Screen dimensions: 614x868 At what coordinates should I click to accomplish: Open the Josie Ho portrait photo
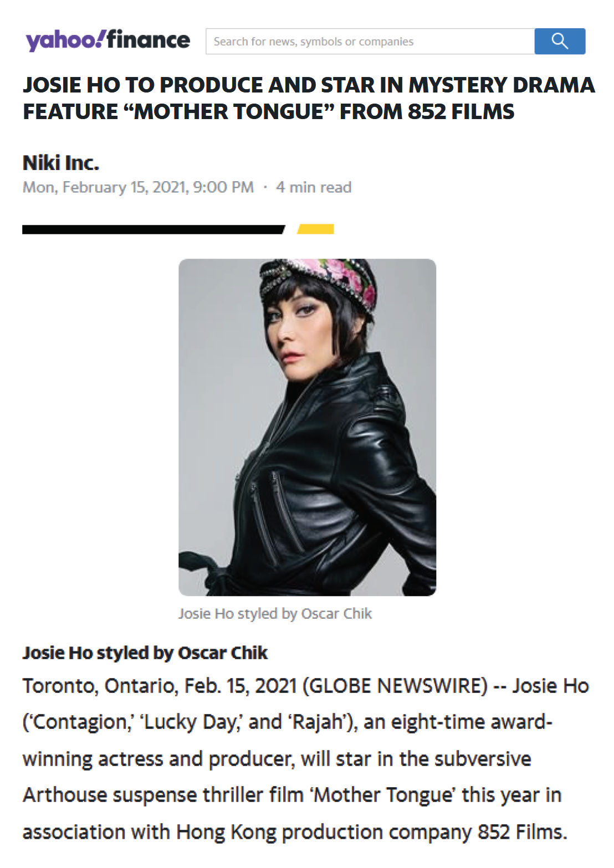click(x=307, y=427)
